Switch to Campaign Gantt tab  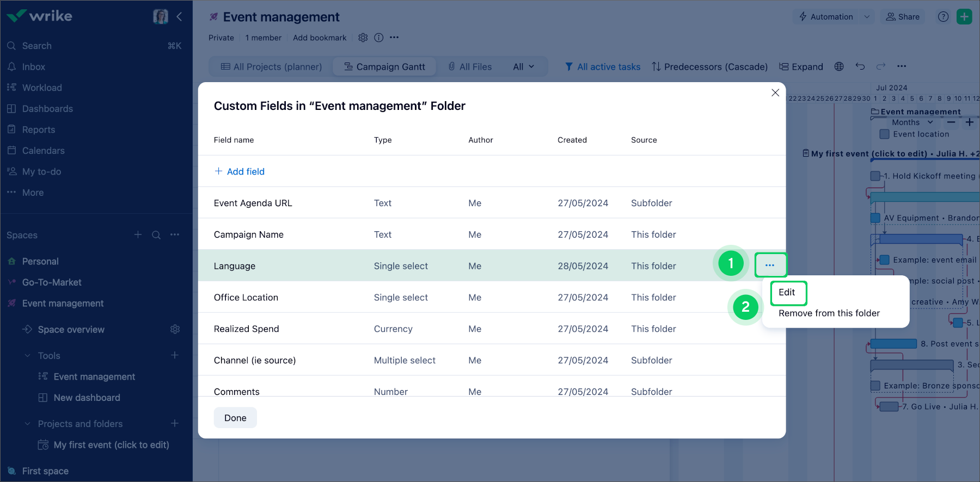[x=384, y=67]
